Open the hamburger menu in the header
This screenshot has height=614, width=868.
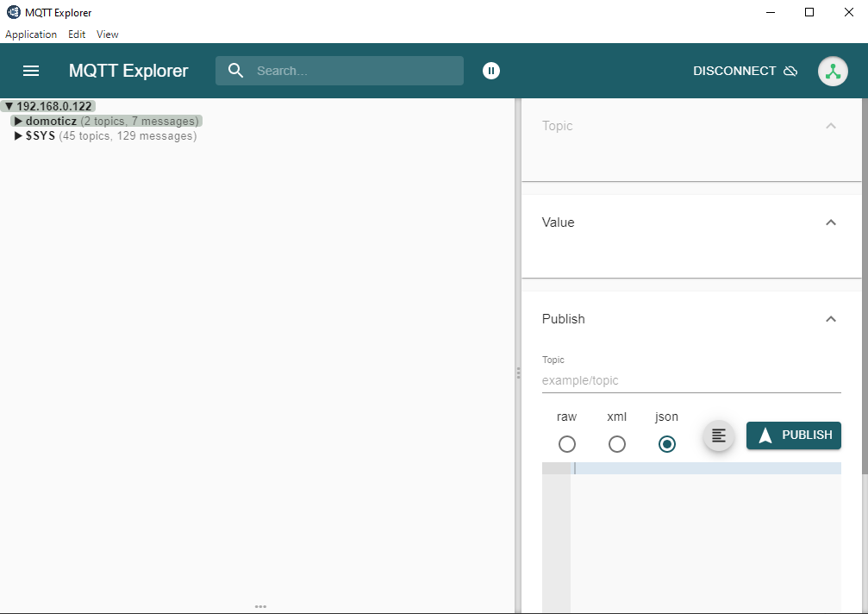pyautogui.click(x=31, y=71)
